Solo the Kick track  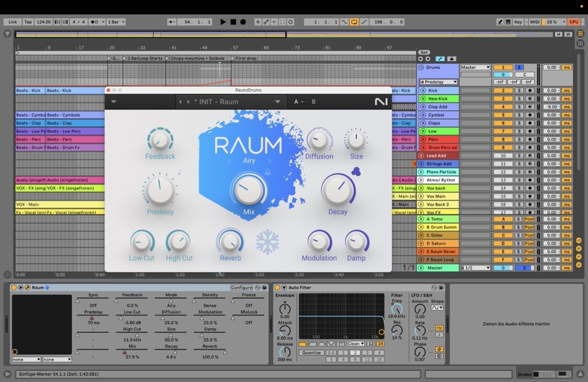tap(519, 91)
